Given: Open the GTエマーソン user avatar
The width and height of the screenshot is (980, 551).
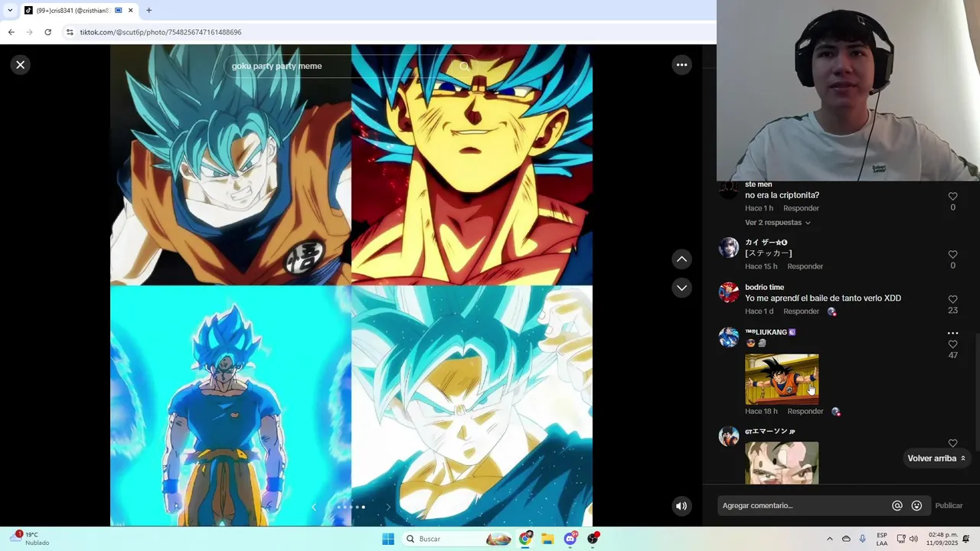Looking at the screenshot, I should [729, 436].
